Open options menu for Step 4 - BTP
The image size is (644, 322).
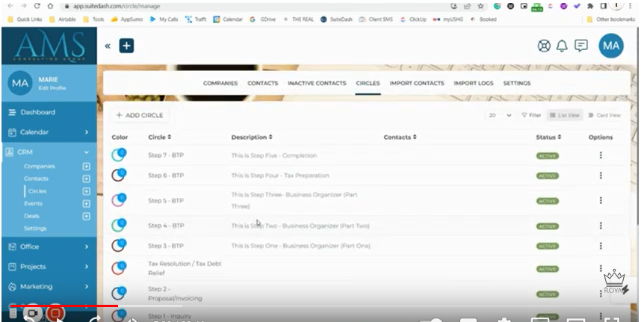(601, 226)
